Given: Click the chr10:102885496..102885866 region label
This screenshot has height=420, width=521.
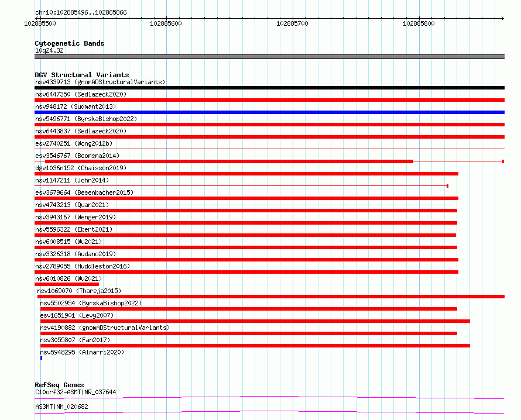Looking at the screenshot, I should coord(81,13).
